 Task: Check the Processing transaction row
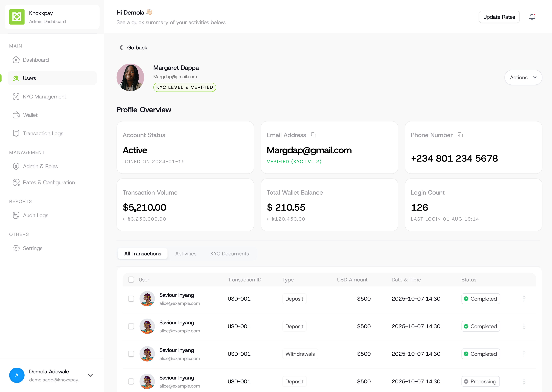(131, 381)
